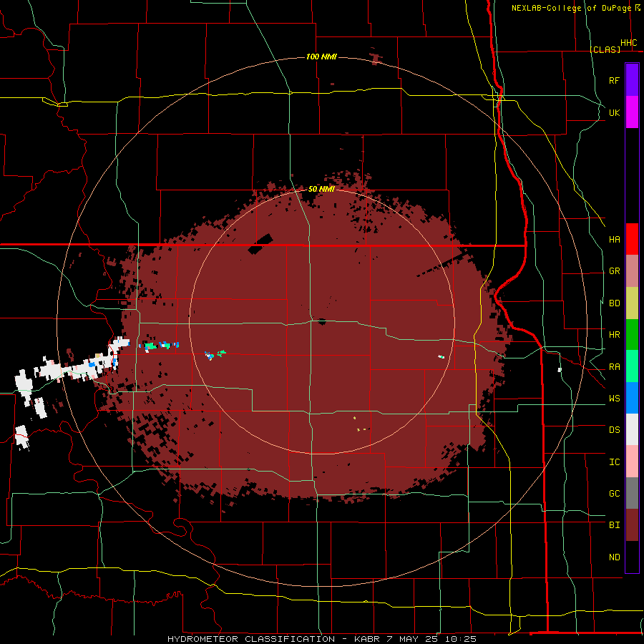The width and height of the screenshot is (644, 644).
Task: Click the "50 NMI" range ring label
Action: 321,189
